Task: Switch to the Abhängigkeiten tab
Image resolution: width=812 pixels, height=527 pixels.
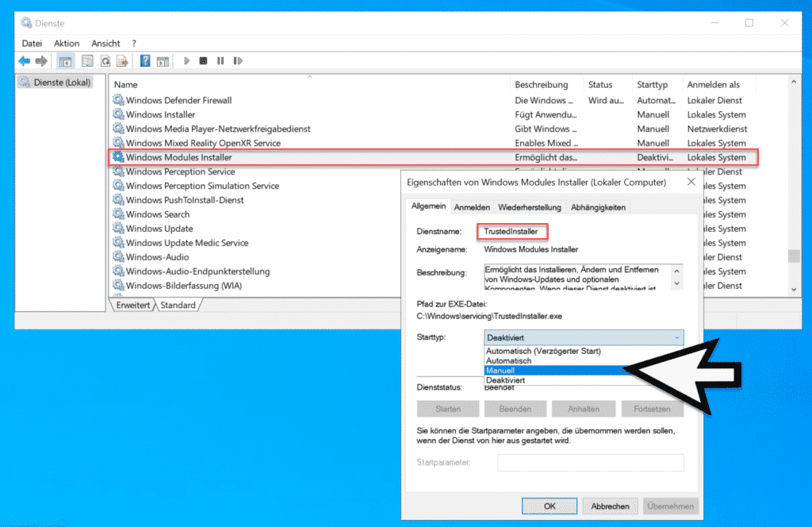Action: click(x=598, y=207)
